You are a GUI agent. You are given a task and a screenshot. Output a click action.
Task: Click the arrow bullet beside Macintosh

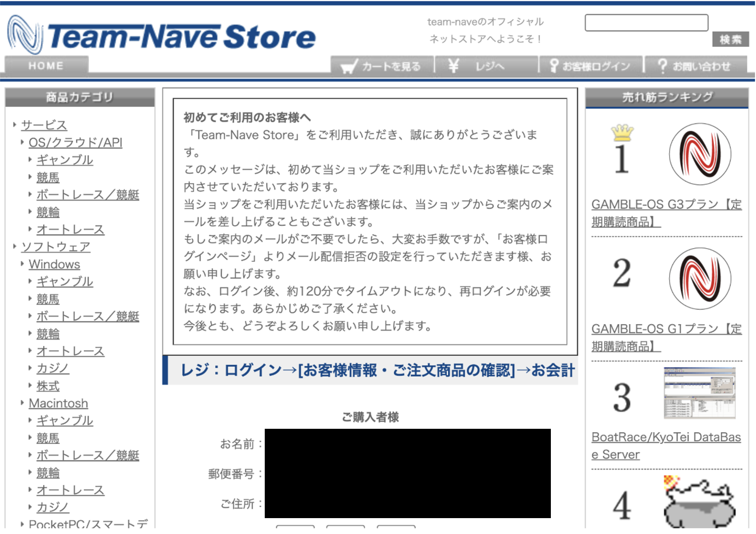pyautogui.click(x=22, y=402)
